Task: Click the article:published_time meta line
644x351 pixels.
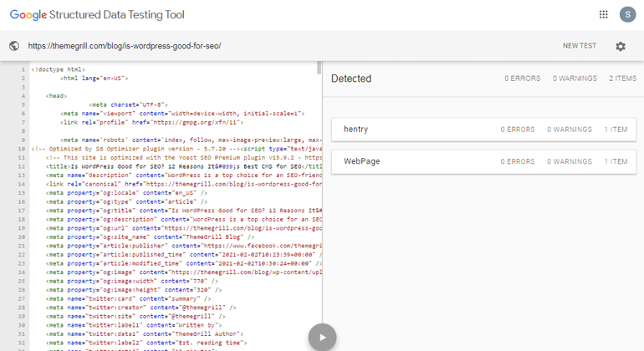Action: (184, 255)
